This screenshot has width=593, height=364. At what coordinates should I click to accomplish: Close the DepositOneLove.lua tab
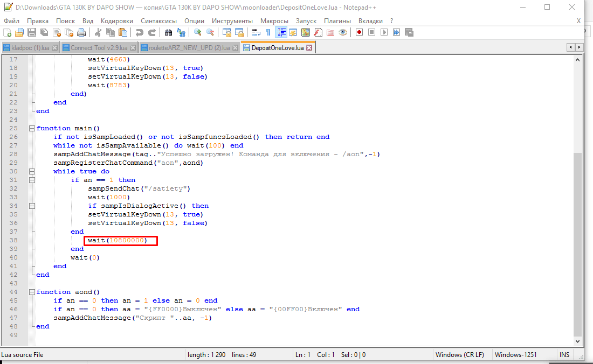point(309,48)
